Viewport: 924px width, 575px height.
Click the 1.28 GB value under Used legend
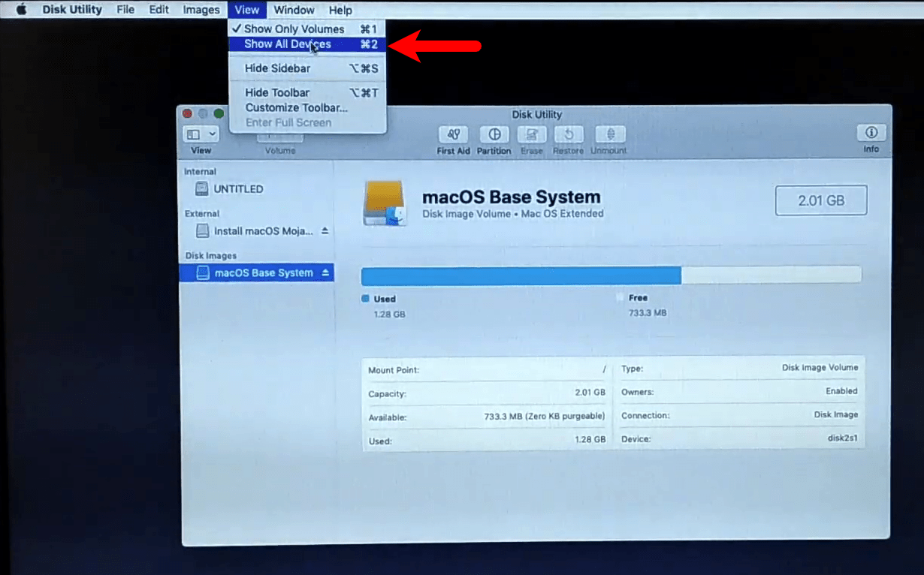(389, 315)
